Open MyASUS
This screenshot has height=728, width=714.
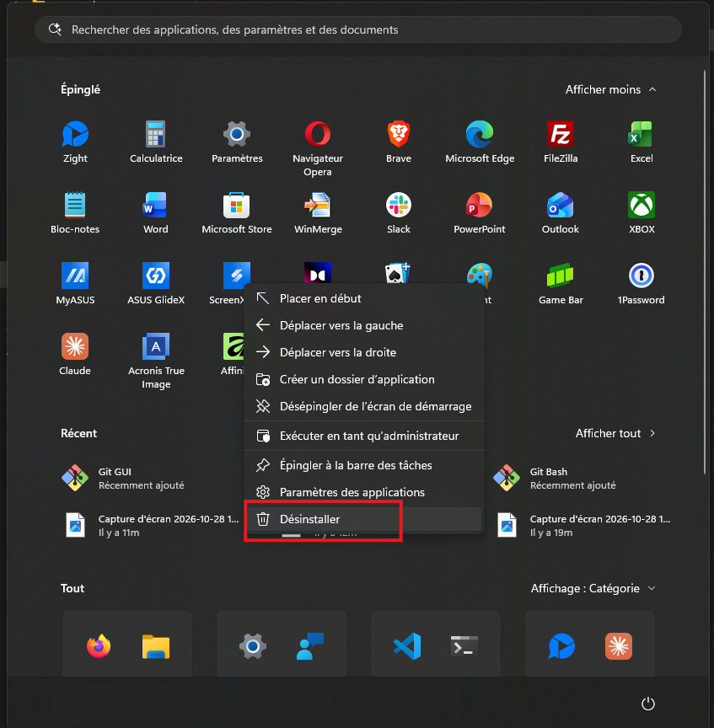(75, 283)
